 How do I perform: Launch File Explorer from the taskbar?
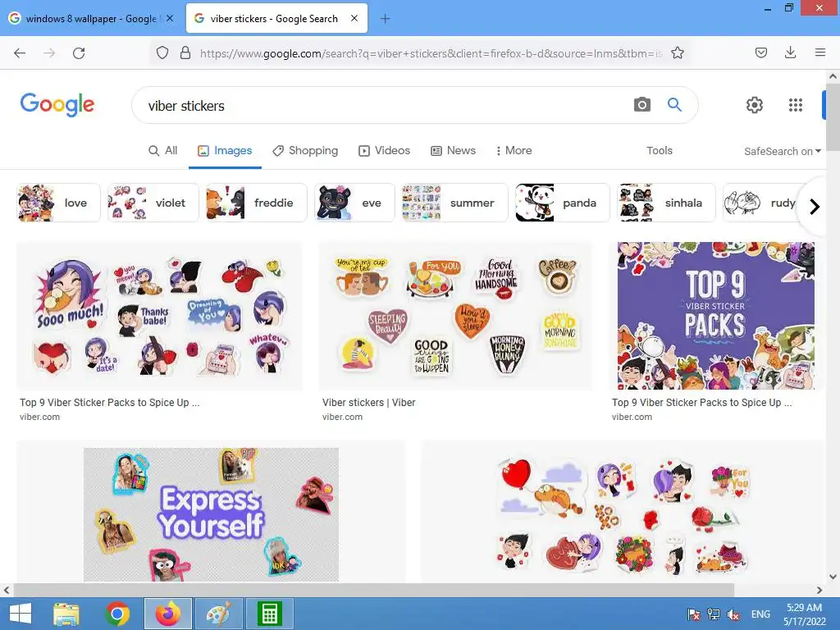66,614
